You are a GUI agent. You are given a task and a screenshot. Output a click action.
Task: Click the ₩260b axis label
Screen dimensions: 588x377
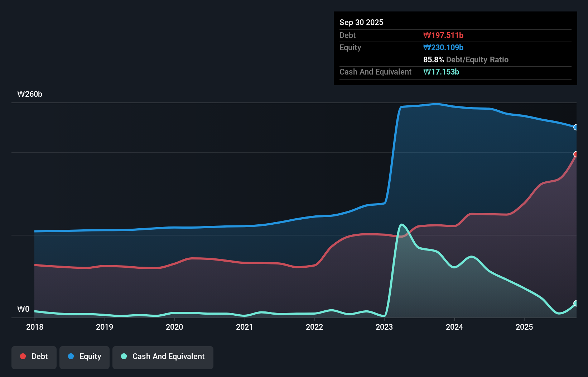[30, 94]
